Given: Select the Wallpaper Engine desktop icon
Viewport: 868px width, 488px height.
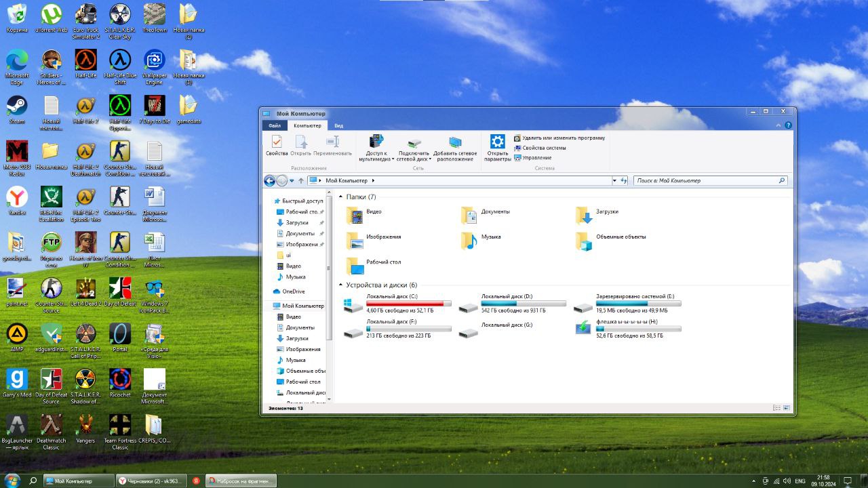Looking at the screenshot, I should coord(154,67).
